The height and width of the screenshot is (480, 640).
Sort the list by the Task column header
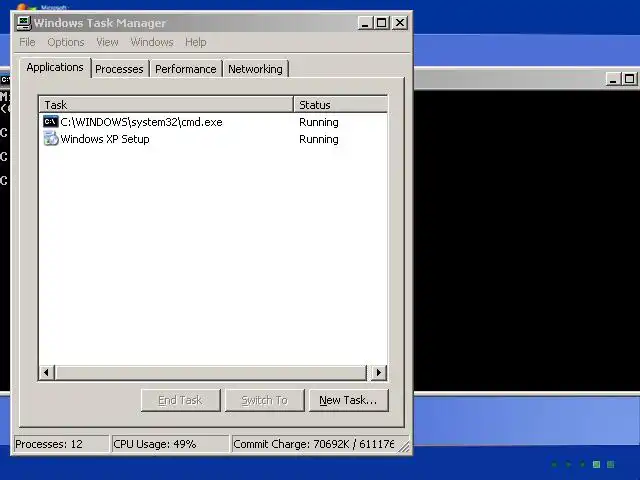167,104
